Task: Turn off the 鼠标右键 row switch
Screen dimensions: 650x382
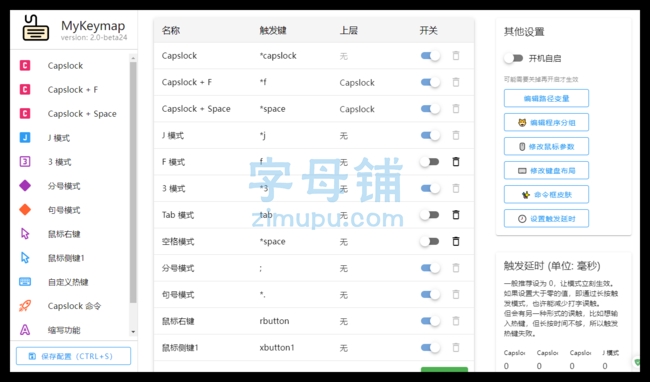Action: (430, 321)
